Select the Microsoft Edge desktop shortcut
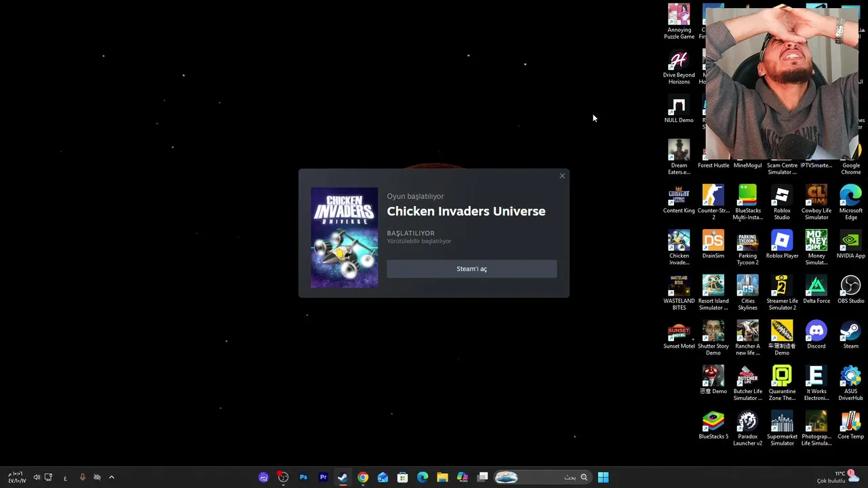Image resolution: width=868 pixels, height=488 pixels. 850,202
